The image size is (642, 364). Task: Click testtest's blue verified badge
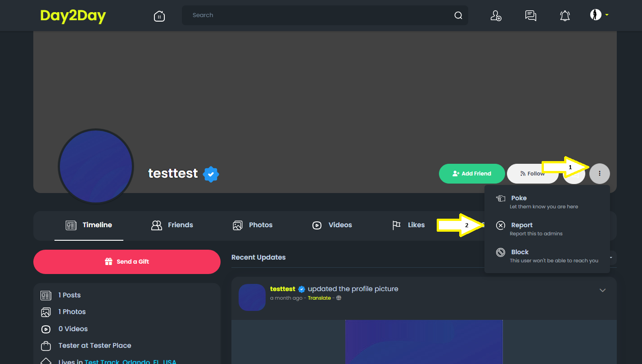tap(211, 174)
